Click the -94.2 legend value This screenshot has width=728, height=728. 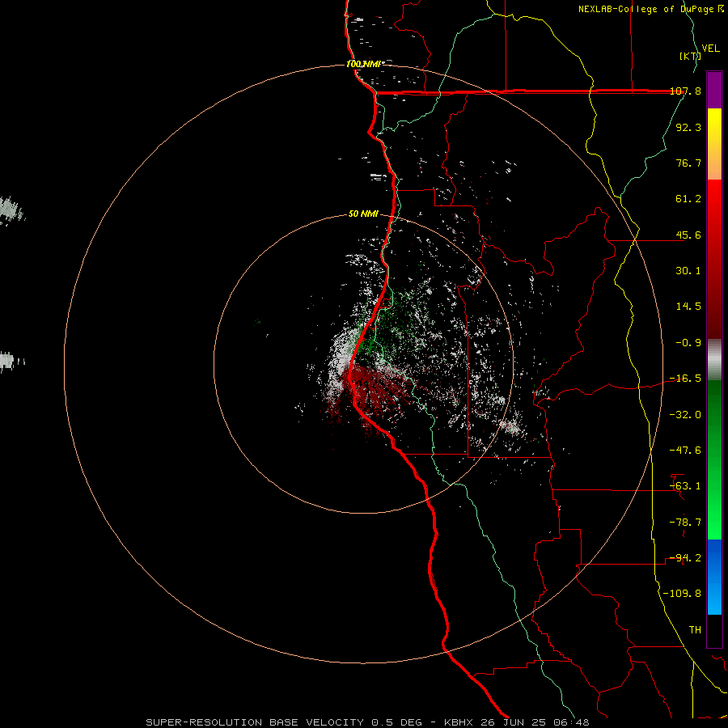(685, 558)
